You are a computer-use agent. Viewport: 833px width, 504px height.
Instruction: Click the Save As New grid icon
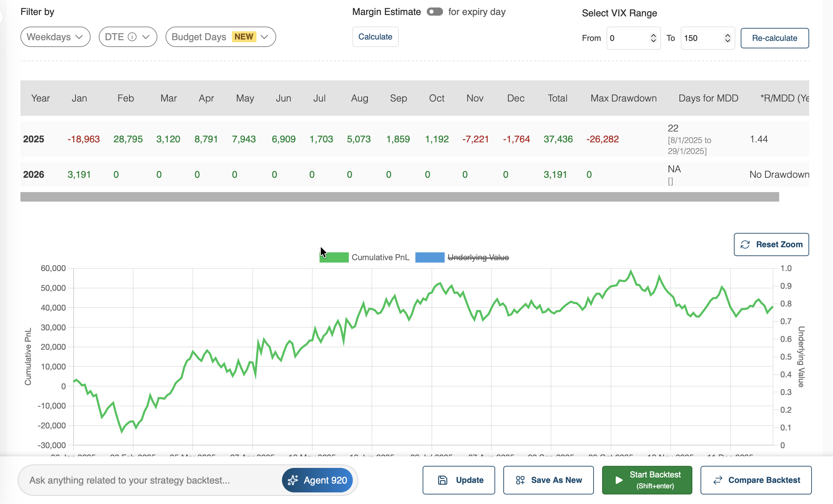(x=520, y=480)
